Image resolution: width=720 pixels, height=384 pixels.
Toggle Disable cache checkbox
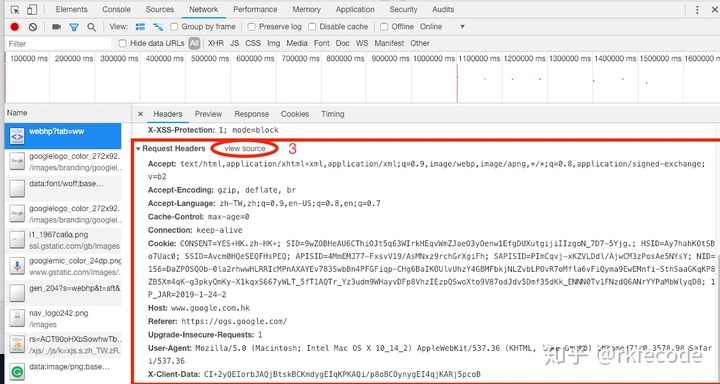click(x=312, y=27)
